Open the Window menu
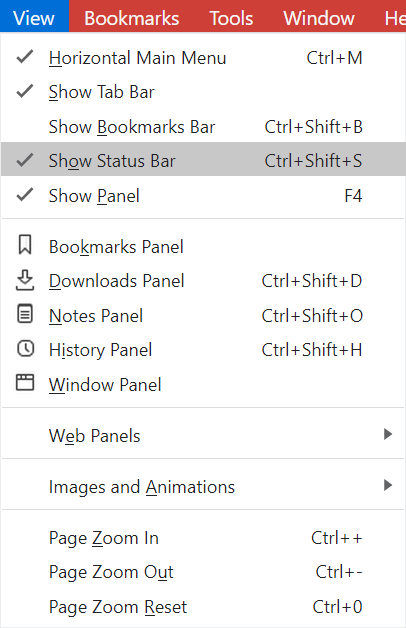The height and width of the screenshot is (628, 406). pyautogui.click(x=319, y=18)
